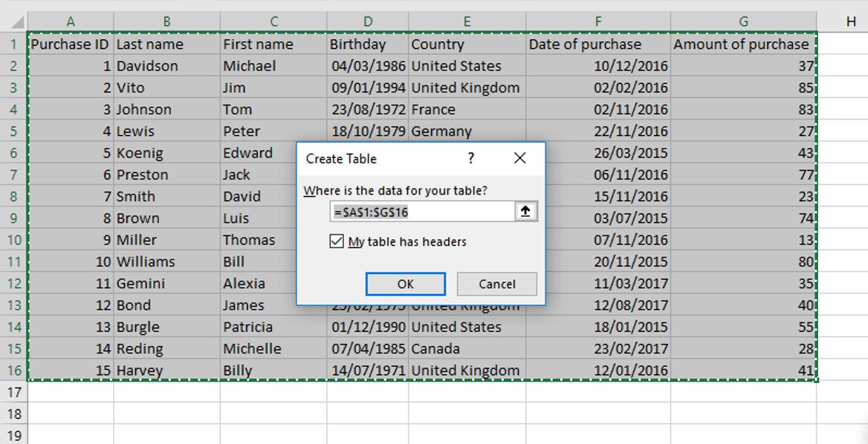The height and width of the screenshot is (444, 868).
Task: Select row 17 header
Action: coord(13,392)
